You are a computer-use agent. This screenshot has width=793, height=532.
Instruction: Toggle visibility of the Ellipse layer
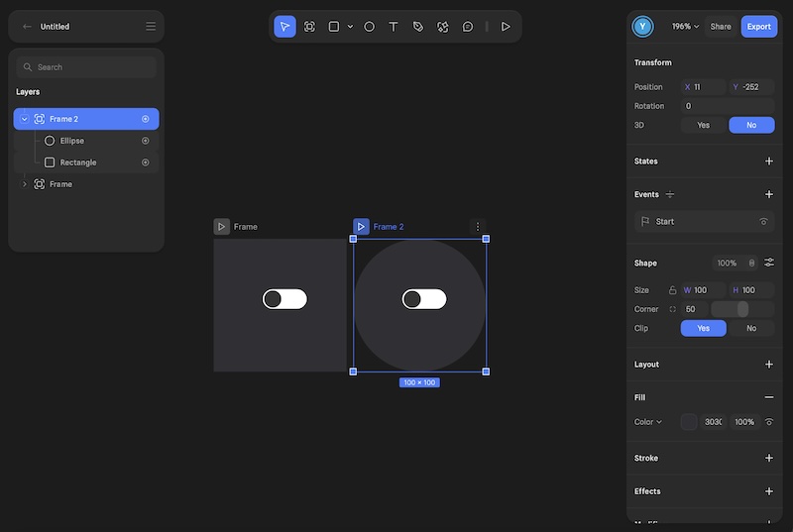coord(146,141)
